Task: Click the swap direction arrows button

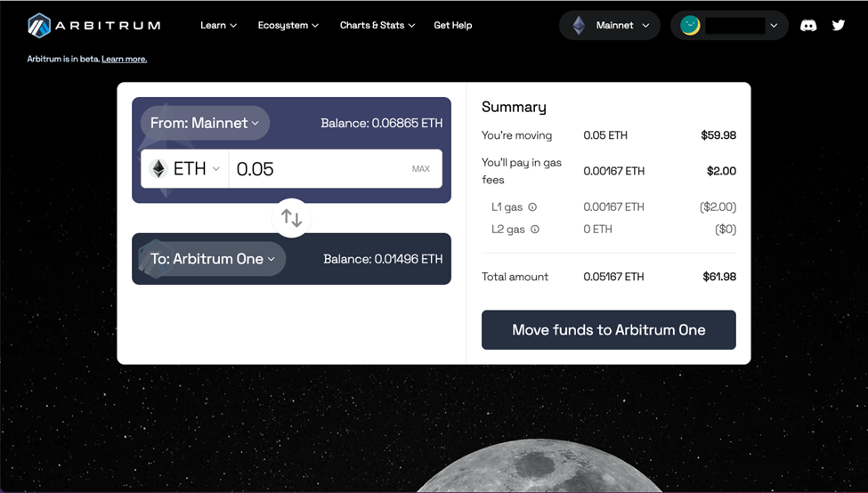Action: pyautogui.click(x=291, y=218)
